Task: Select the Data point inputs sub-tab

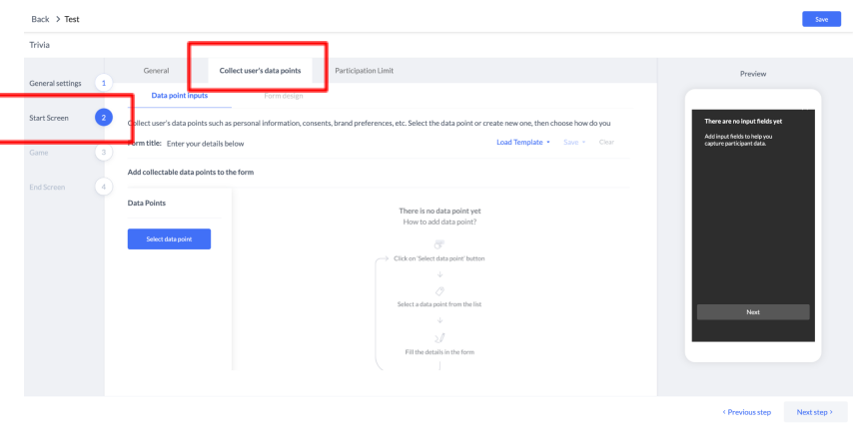Action: [x=180, y=95]
